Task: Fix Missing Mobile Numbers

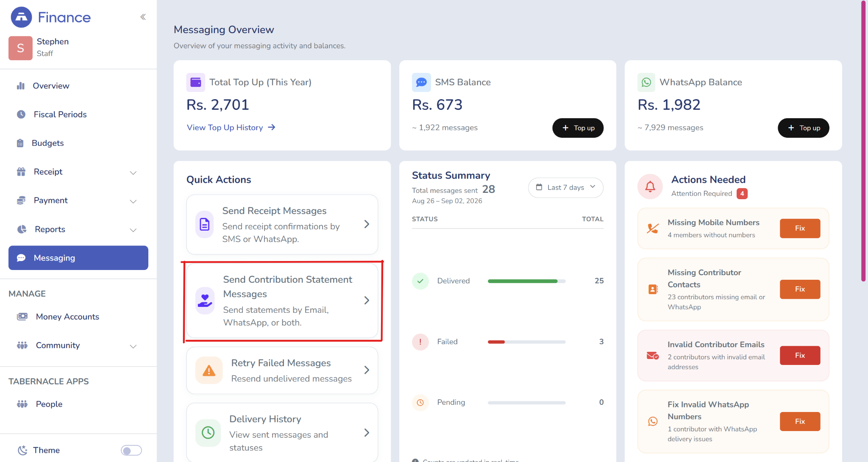Action: [x=800, y=228]
